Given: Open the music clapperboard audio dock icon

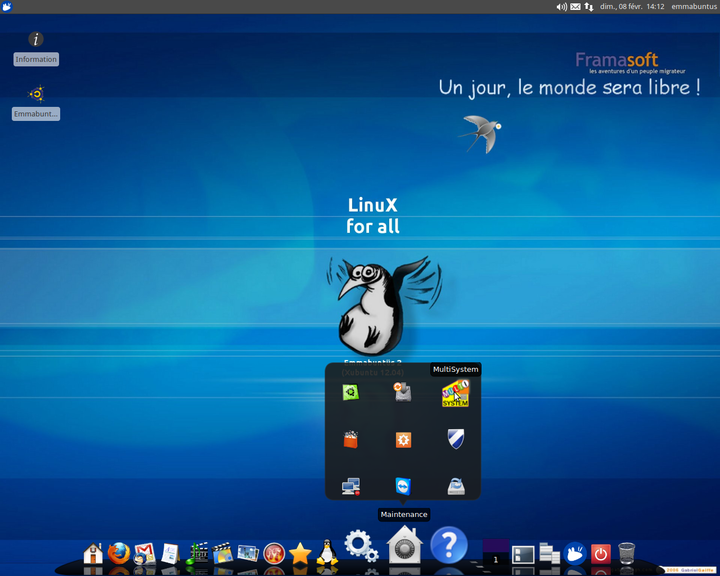Looking at the screenshot, I should click(x=197, y=553).
